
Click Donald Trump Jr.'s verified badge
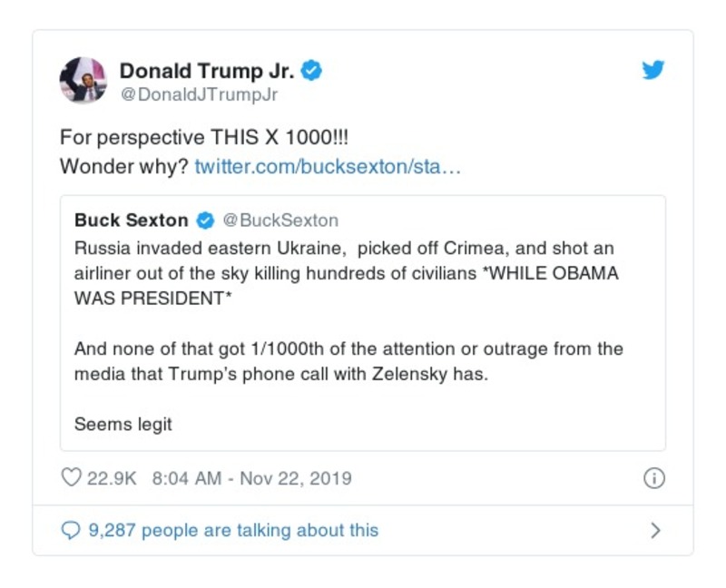312,71
